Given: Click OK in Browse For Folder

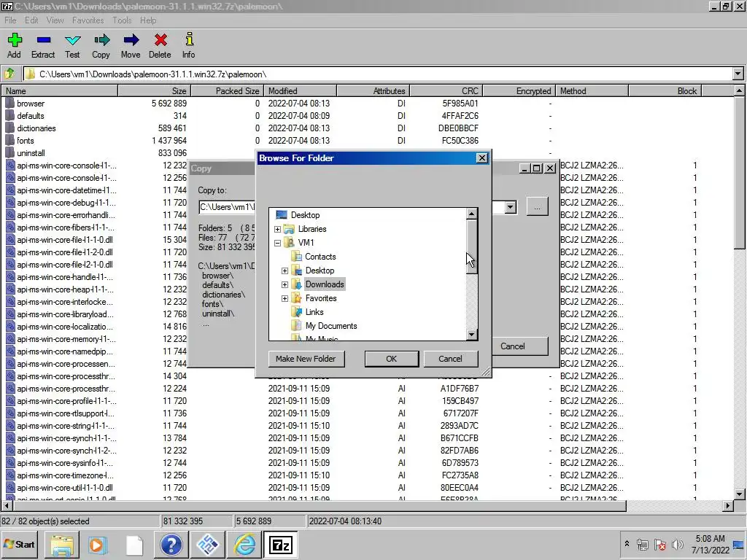Looking at the screenshot, I should click(391, 359).
